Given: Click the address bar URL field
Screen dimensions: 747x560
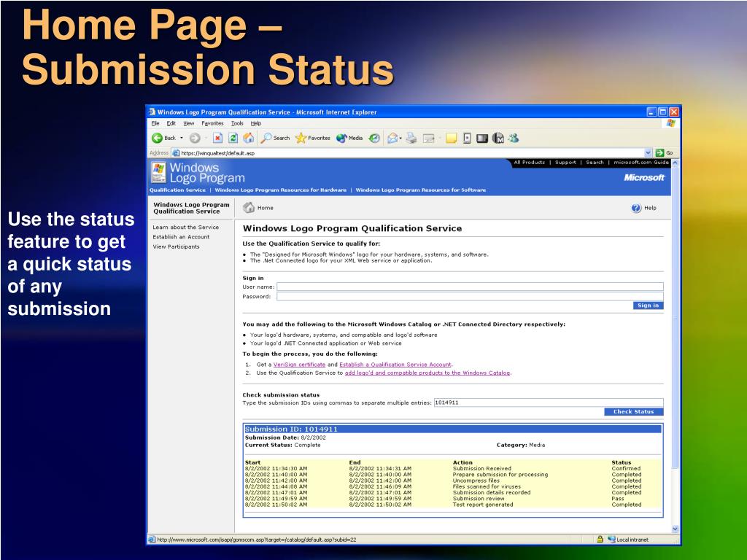Looking at the screenshot, I should point(411,153).
